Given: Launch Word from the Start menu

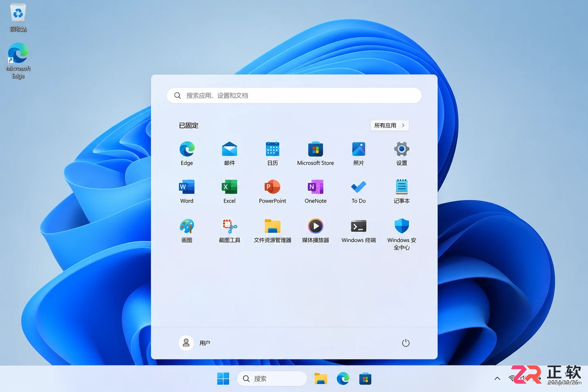Looking at the screenshot, I should tap(187, 192).
